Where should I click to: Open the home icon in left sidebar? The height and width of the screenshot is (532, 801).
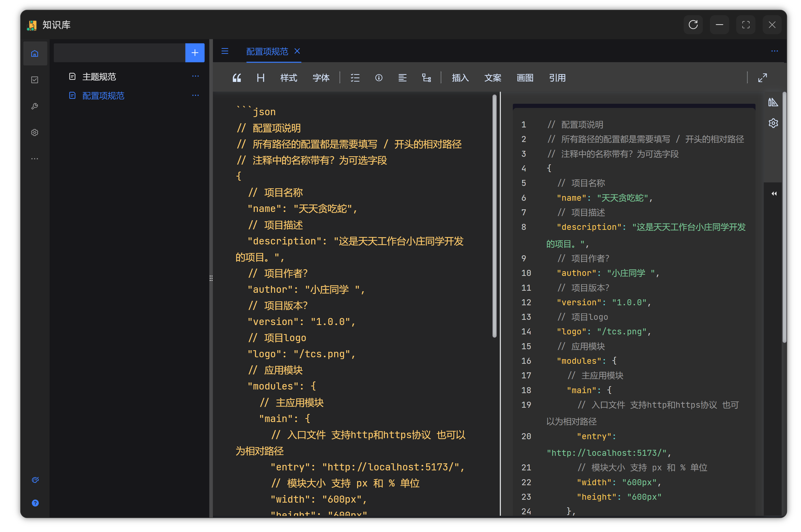pos(35,53)
